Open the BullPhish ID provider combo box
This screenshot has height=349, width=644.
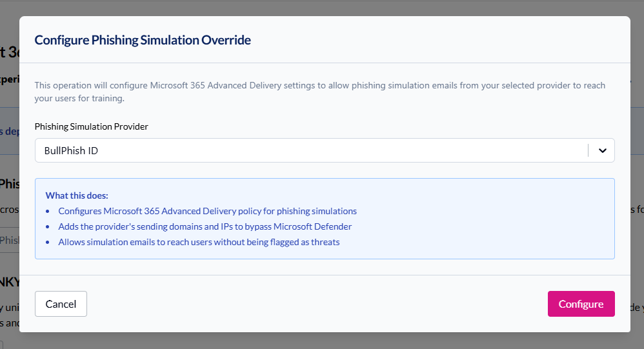click(x=310, y=150)
